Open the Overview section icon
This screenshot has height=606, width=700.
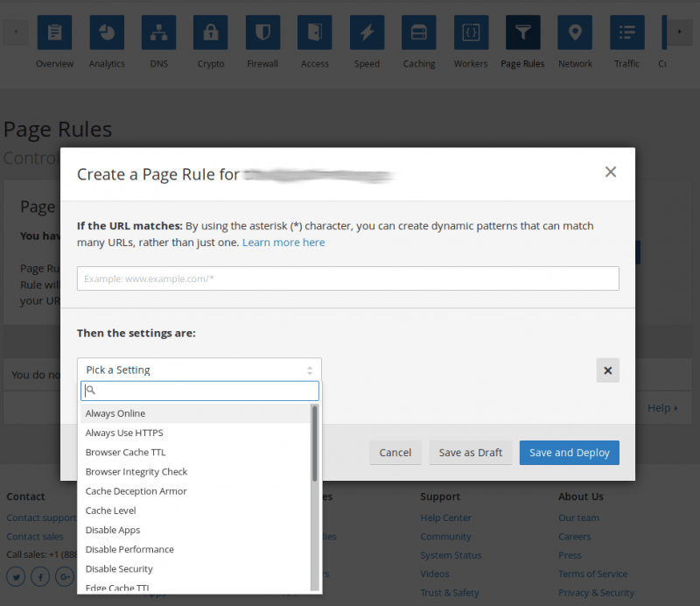click(54, 32)
